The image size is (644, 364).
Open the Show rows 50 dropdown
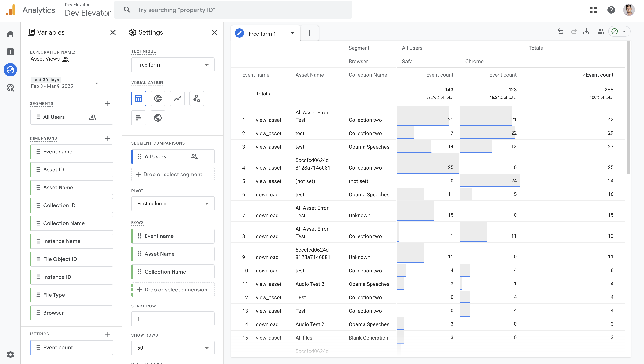[173, 348]
